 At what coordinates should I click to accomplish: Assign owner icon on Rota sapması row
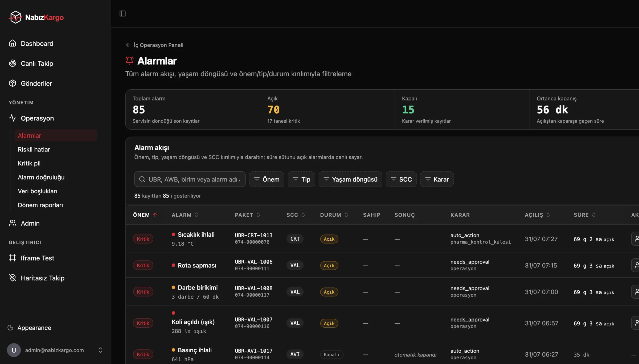[x=636, y=265]
